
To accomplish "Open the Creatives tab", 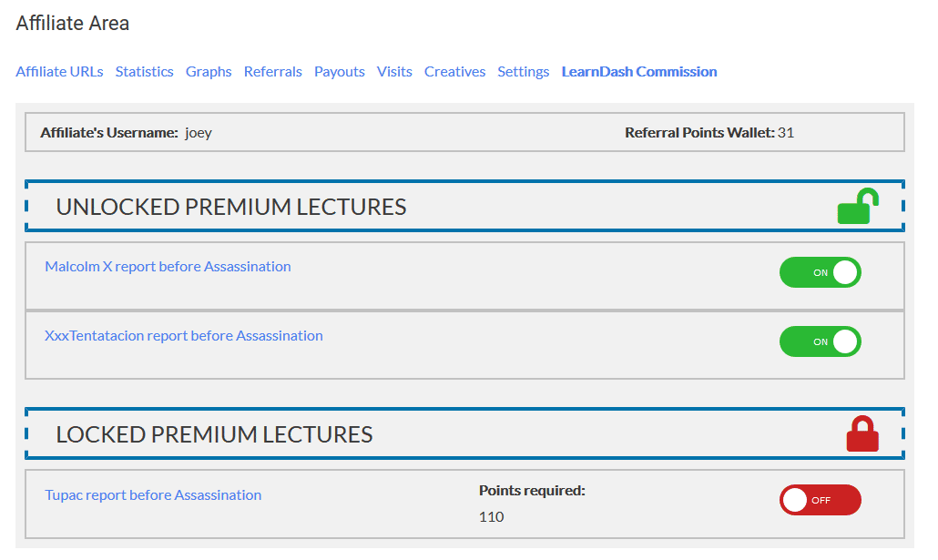I will pyautogui.click(x=454, y=72).
